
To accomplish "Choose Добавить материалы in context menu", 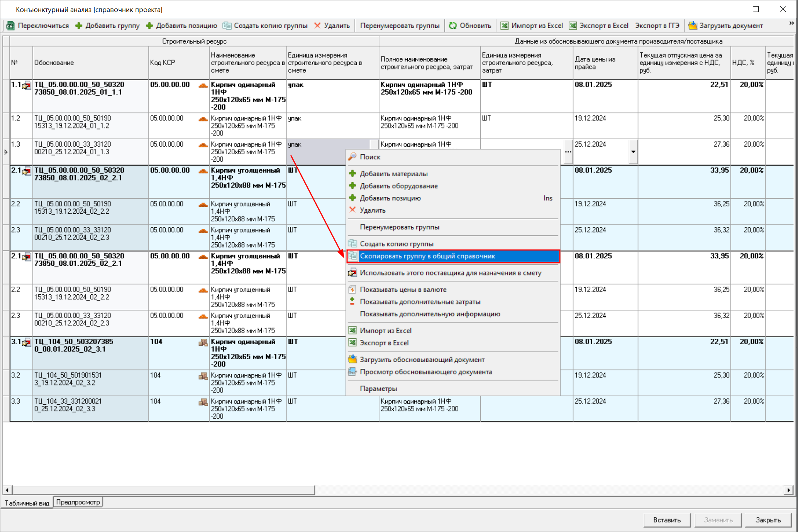I will coord(453,174).
